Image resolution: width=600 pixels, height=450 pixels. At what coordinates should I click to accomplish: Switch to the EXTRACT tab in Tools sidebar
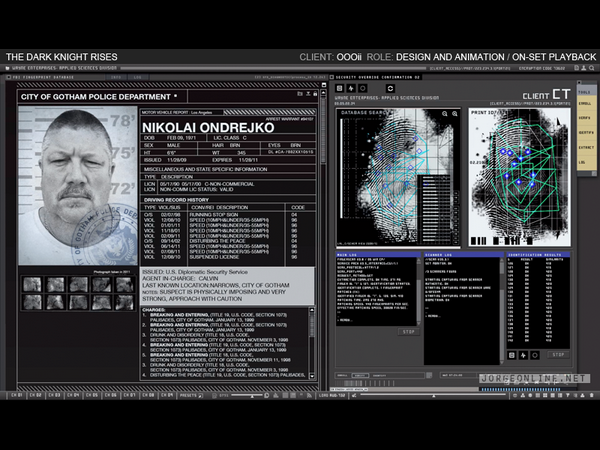(584, 147)
